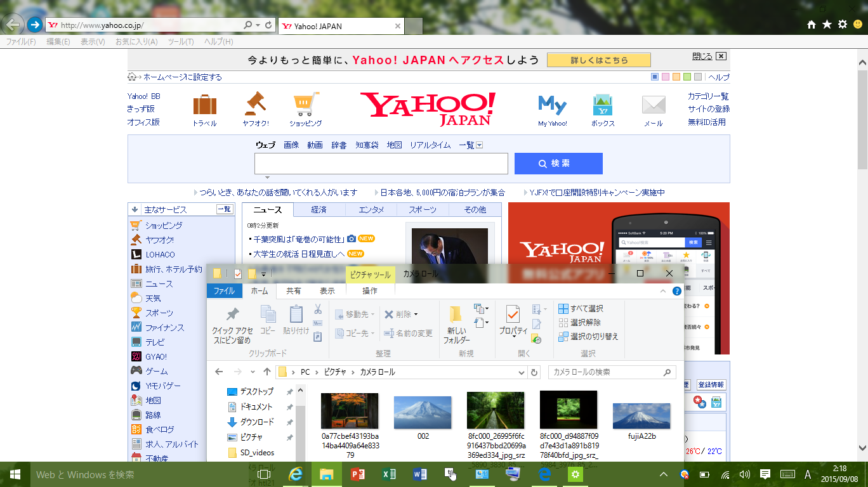Viewport: 868px width, 487px height.
Task: Open the プロパティ dropdown arrow in Explorer
Action: [x=513, y=337]
